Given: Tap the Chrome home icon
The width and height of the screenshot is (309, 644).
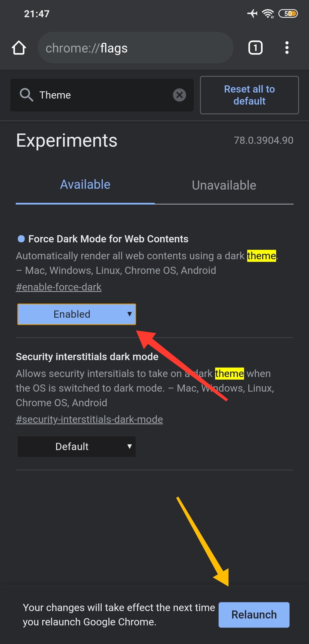Looking at the screenshot, I should click(19, 48).
